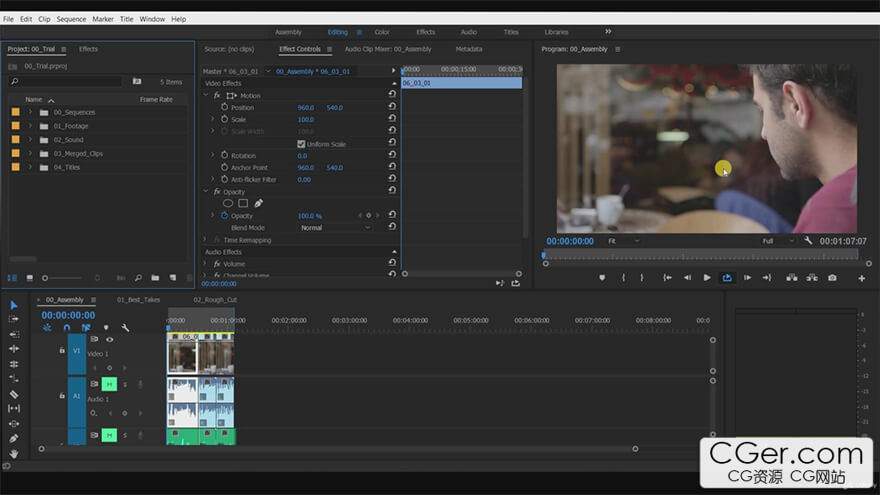
Task: Open the Blend Mode dropdown
Action: coord(335,228)
